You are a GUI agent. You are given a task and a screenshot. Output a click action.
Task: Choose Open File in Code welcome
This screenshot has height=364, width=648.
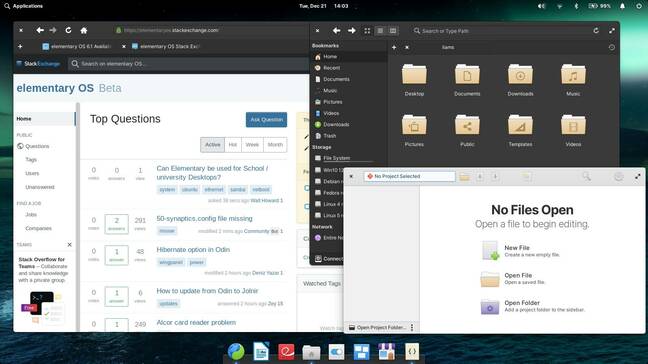pyautogui.click(x=513, y=279)
